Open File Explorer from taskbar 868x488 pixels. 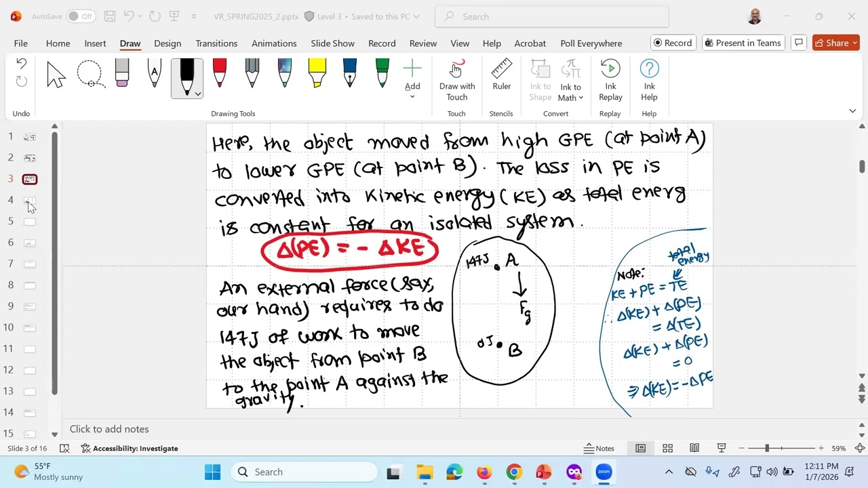click(425, 472)
